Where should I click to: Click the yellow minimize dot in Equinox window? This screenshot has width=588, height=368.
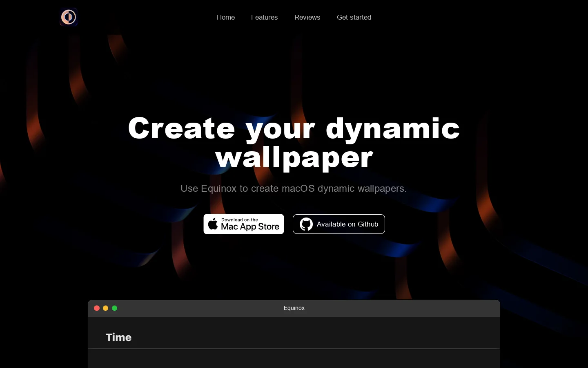coord(106,308)
